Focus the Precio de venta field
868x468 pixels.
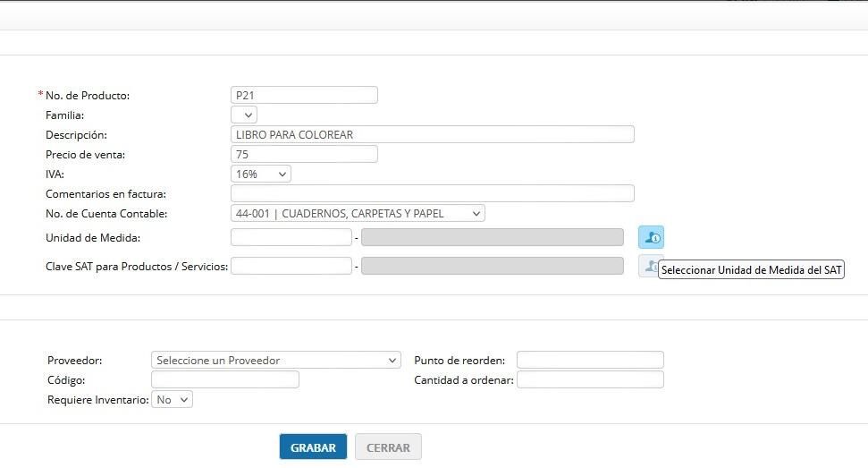click(305, 154)
